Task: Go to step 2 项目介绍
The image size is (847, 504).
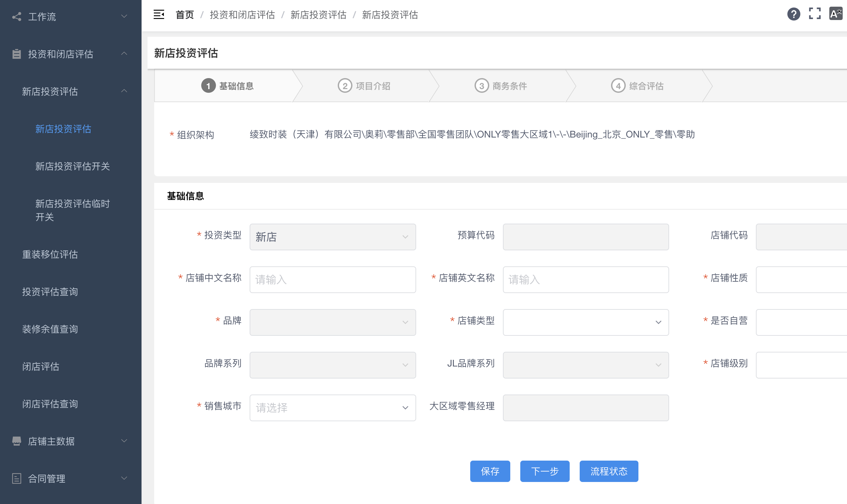Action: pyautogui.click(x=364, y=86)
